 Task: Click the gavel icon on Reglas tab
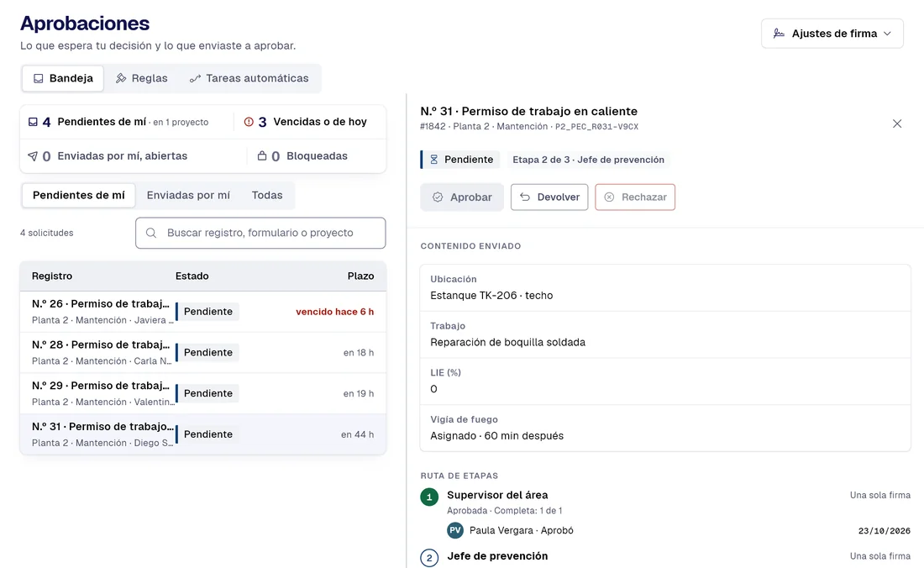pyautogui.click(x=121, y=78)
